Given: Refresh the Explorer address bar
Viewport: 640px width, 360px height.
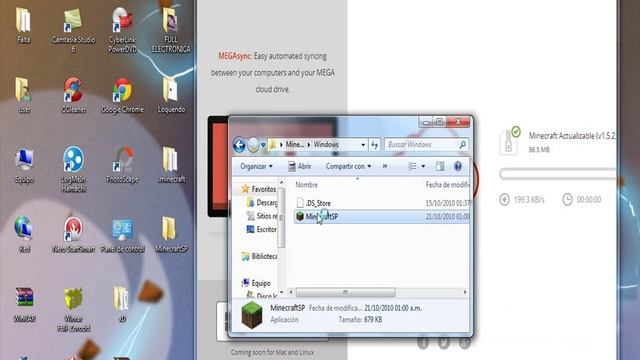Looking at the screenshot, I should [374, 144].
